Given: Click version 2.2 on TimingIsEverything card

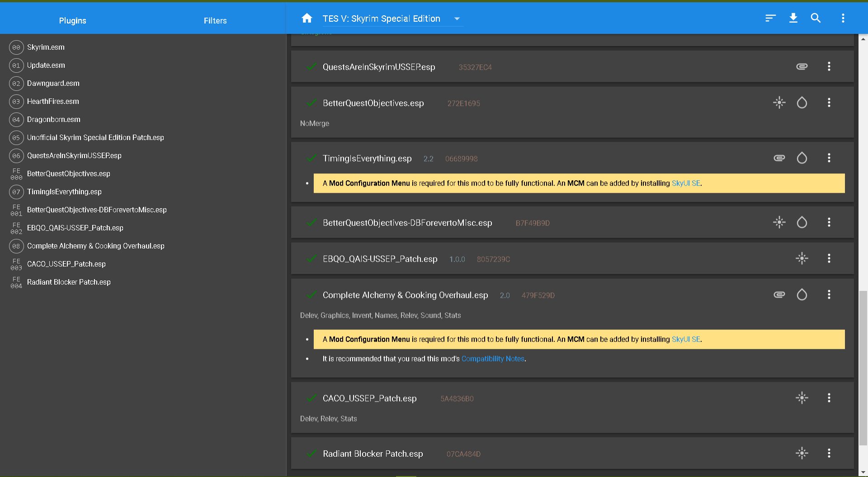Looking at the screenshot, I should click(x=429, y=159).
